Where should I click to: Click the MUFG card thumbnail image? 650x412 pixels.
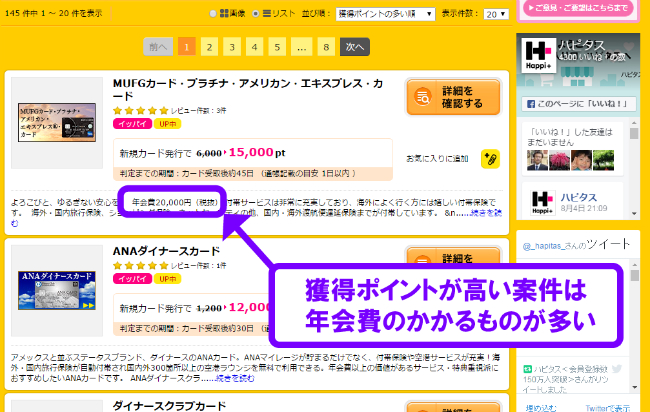(x=57, y=123)
